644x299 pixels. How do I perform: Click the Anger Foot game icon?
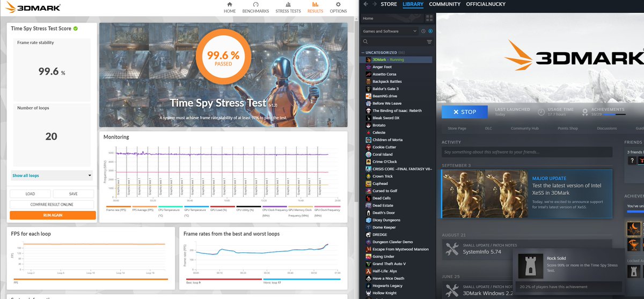click(x=368, y=67)
